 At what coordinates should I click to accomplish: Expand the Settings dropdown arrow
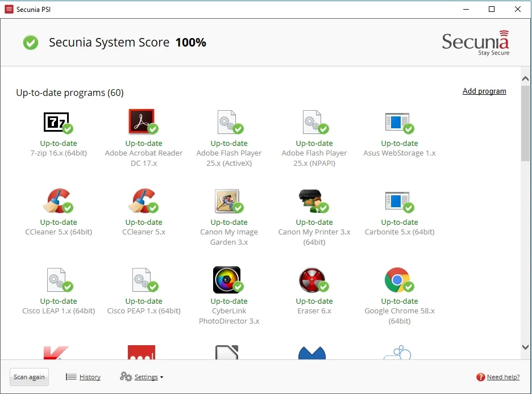(x=161, y=378)
